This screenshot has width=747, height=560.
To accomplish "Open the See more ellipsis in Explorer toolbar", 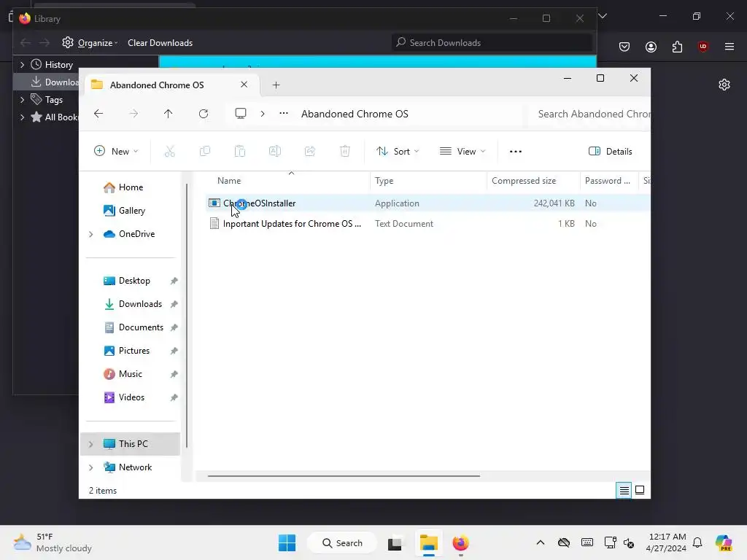I will click(x=516, y=152).
